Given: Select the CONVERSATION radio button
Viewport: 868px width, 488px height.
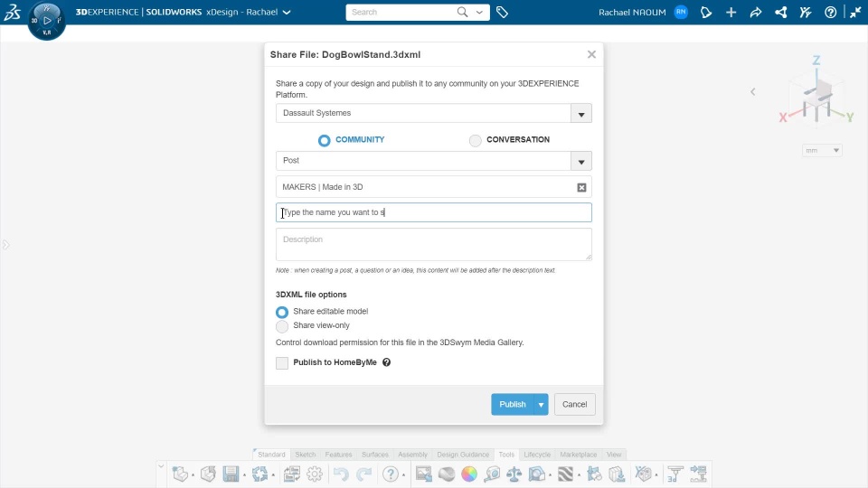Looking at the screenshot, I should click(475, 141).
